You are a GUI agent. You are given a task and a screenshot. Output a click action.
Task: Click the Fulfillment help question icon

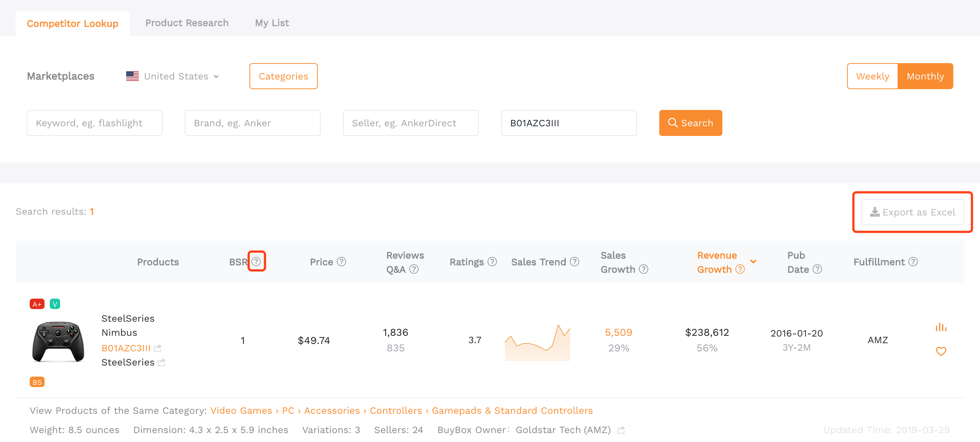point(913,261)
